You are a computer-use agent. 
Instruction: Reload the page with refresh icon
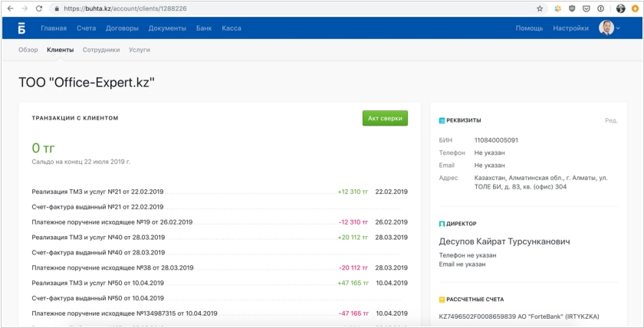(39, 8)
